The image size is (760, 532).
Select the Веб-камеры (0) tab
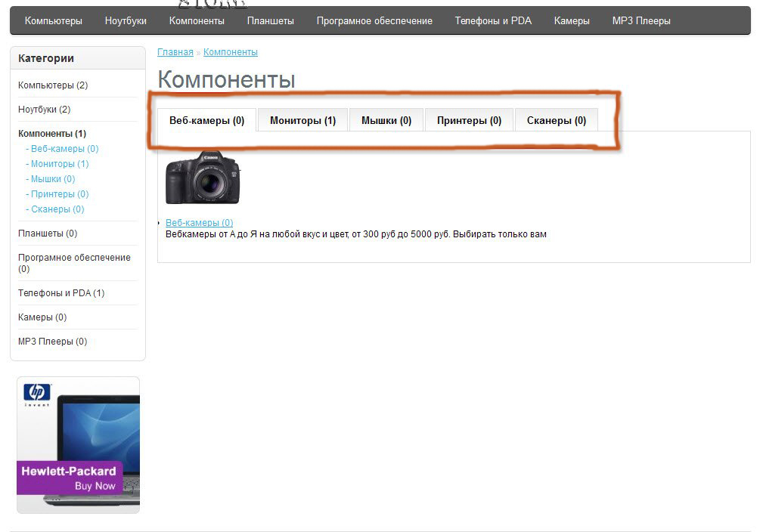(206, 120)
